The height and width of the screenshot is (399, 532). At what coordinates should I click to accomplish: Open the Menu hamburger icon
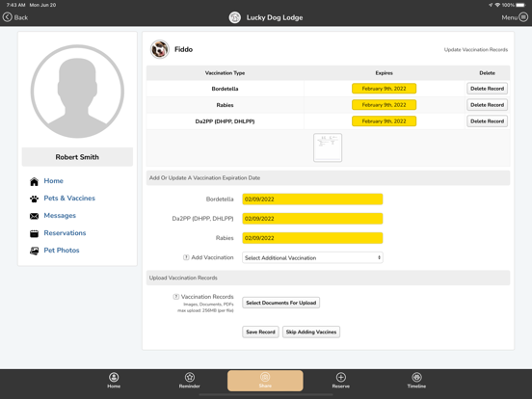click(x=523, y=17)
